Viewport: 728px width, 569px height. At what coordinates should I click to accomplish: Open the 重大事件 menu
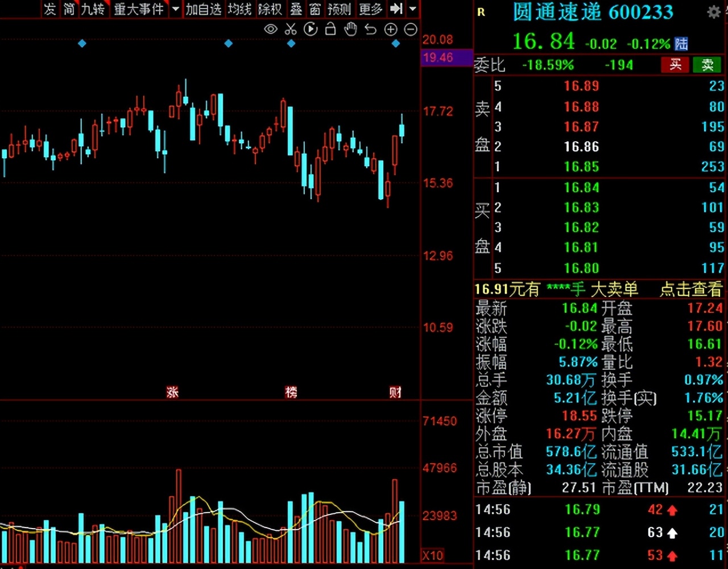coord(139,9)
